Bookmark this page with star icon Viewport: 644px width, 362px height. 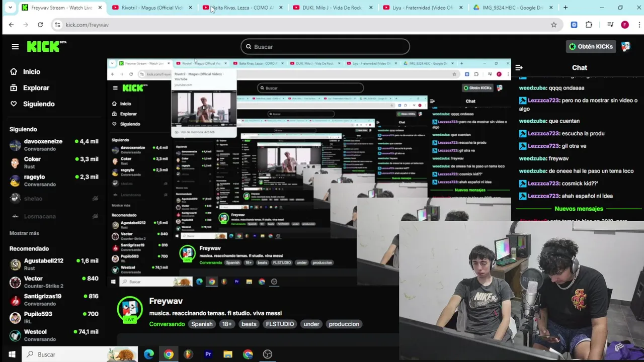pos(554,25)
